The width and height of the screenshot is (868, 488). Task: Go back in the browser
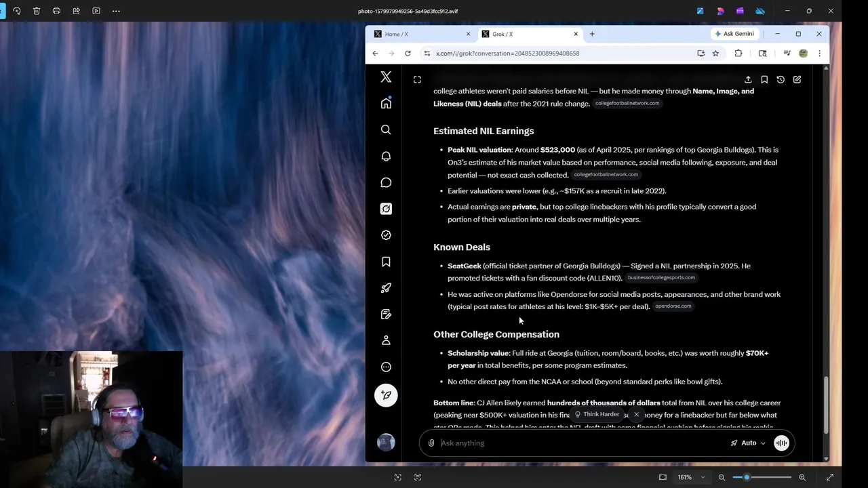[x=375, y=54]
